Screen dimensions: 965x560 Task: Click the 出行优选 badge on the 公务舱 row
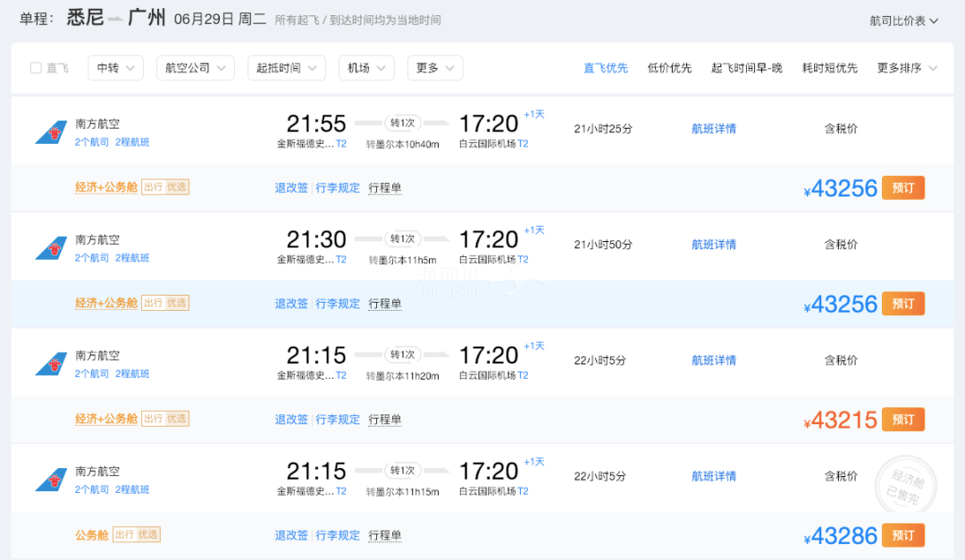pyautogui.click(x=137, y=535)
